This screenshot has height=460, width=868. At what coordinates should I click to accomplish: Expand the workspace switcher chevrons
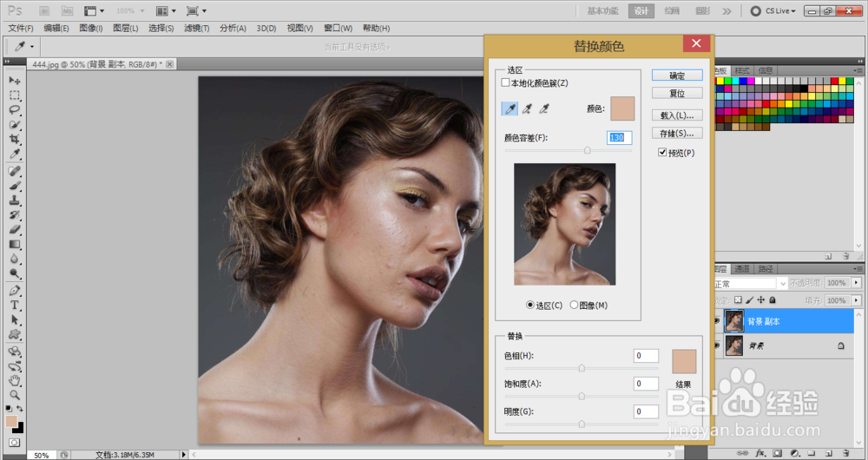[727, 10]
